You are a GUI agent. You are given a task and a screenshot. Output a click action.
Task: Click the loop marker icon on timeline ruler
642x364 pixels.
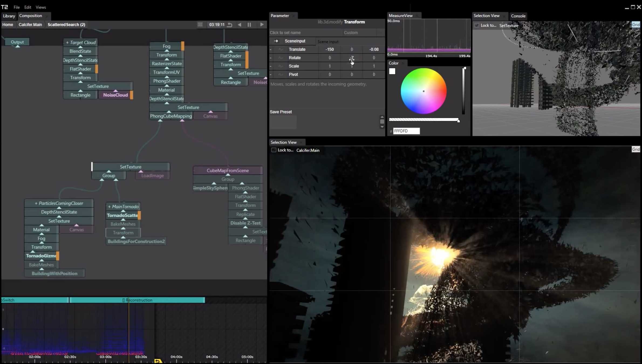(x=158, y=361)
